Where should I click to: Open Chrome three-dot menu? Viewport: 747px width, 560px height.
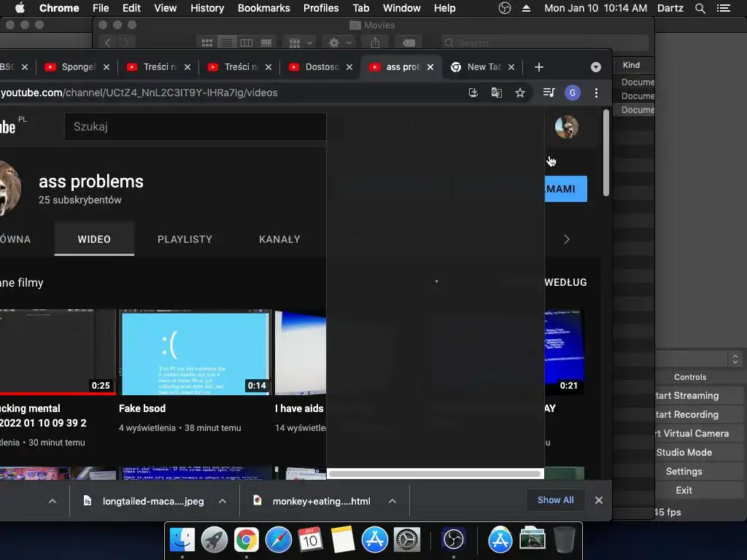pyautogui.click(x=596, y=93)
